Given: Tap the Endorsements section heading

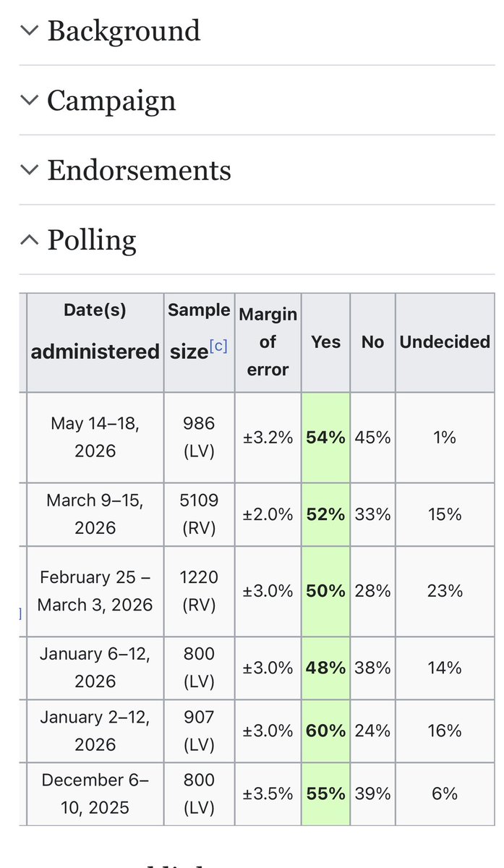Looking at the screenshot, I should pos(139,171).
